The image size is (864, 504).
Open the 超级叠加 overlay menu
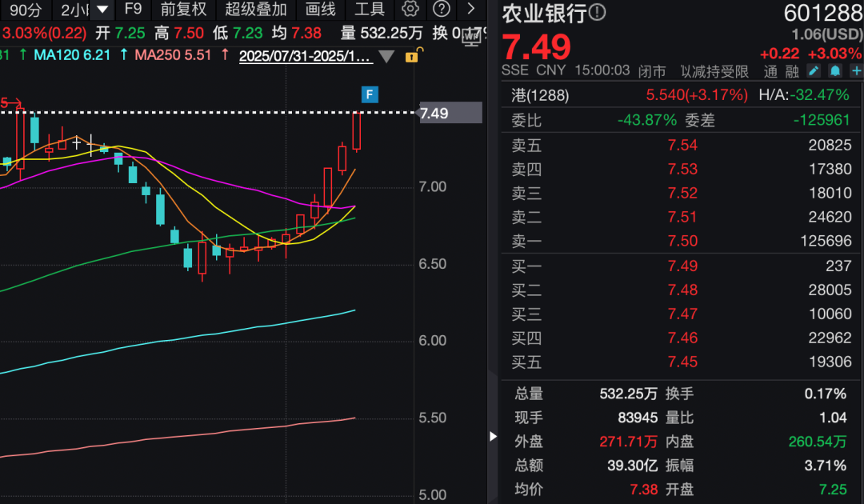pyautogui.click(x=256, y=9)
